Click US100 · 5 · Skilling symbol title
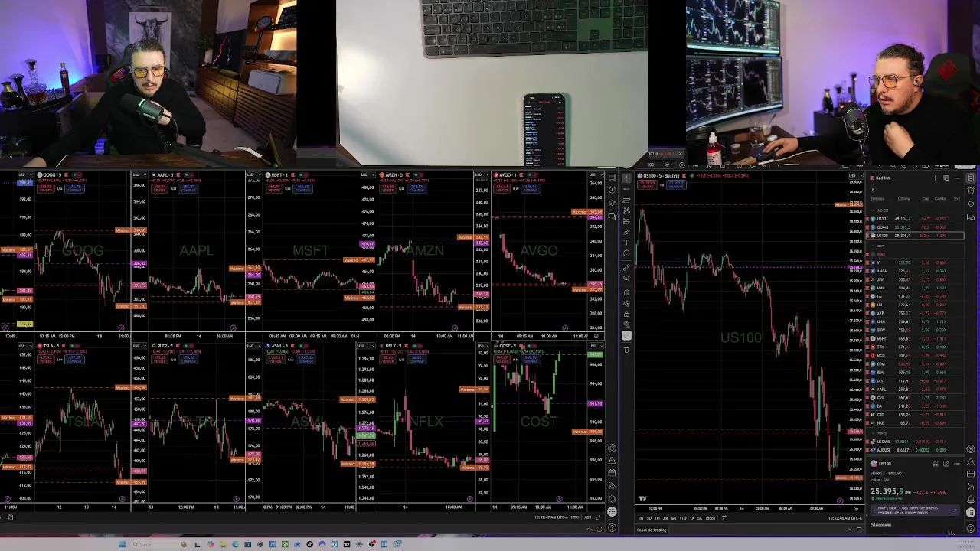980x551 pixels. [661, 176]
